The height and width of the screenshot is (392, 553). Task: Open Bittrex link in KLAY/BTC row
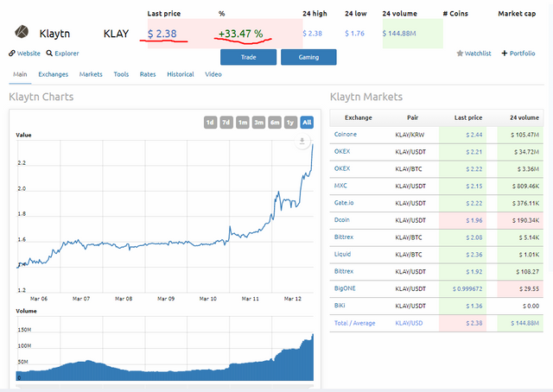tap(344, 237)
